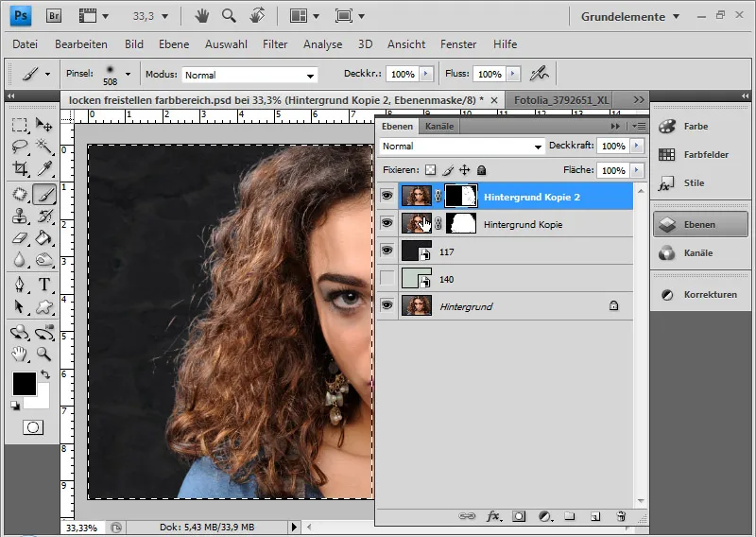Select the Lasso tool
Image resolution: width=756 pixels, height=537 pixels.
19,147
